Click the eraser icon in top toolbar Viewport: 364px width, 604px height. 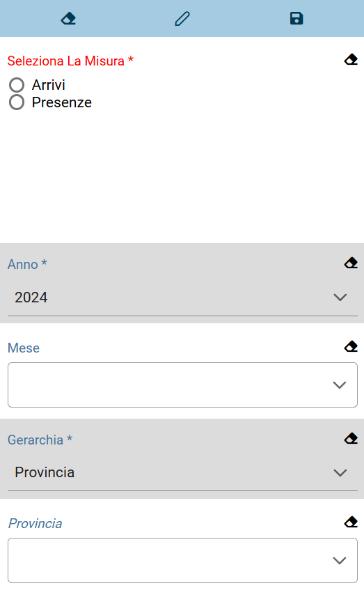point(68,19)
